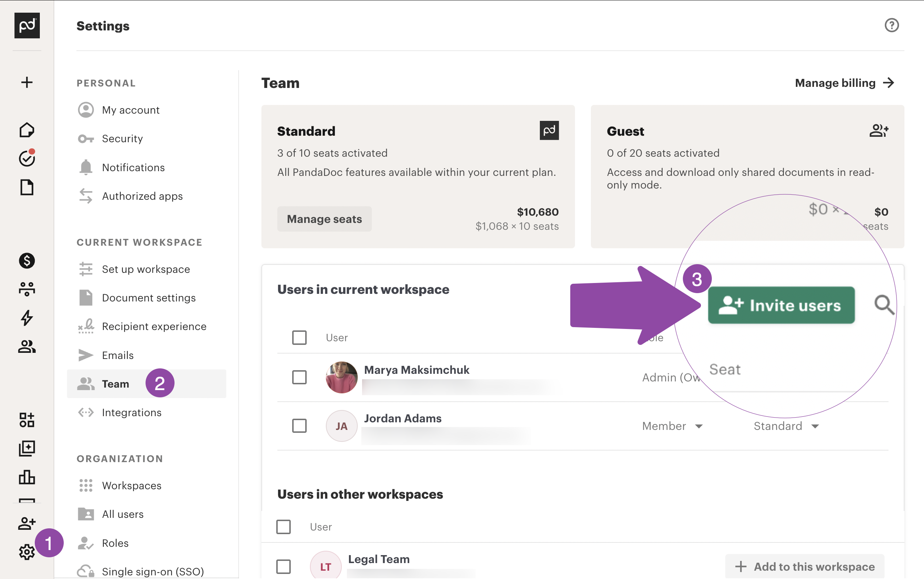Open Jordan Adams' Standard seat dropdown
This screenshot has height=579, width=924.
[786, 426]
